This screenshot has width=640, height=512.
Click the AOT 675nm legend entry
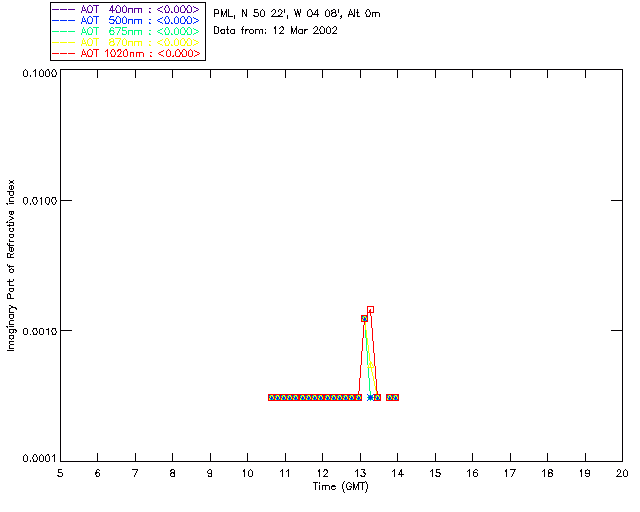(126, 31)
